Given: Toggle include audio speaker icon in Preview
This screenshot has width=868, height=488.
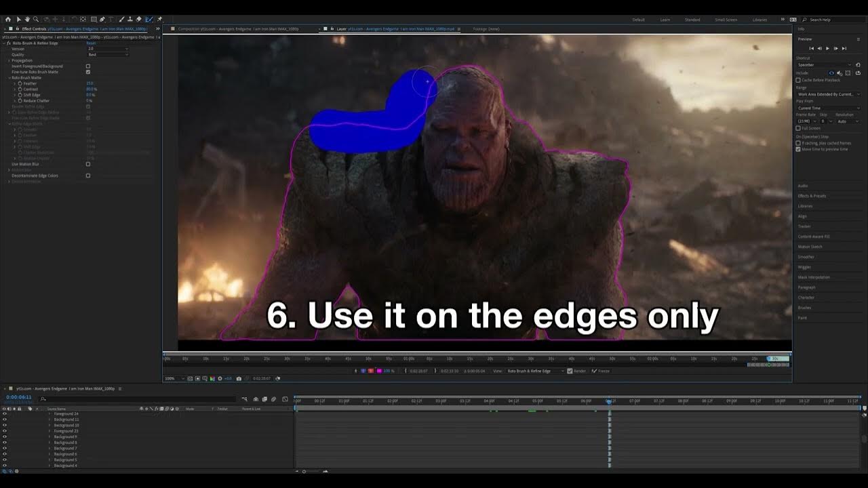Looking at the screenshot, I should point(840,73).
